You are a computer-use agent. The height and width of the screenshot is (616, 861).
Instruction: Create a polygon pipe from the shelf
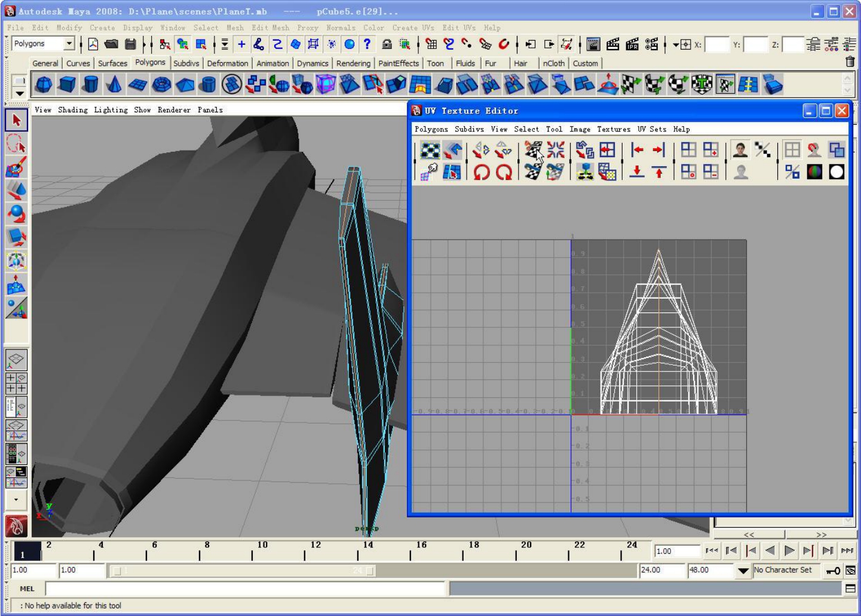[208, 85]
